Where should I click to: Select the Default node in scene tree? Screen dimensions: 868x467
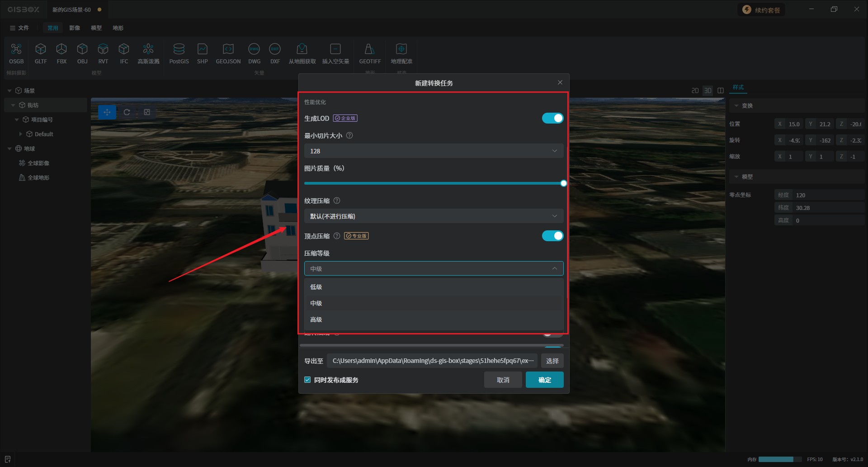pyautogui.click(x=44, y=134)
